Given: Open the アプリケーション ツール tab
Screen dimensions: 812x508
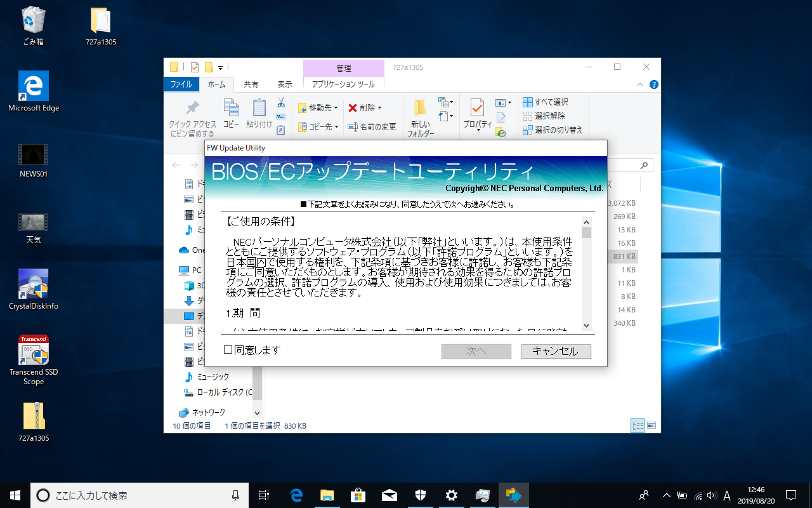Looking at the screenshot, I should [343, 84].
